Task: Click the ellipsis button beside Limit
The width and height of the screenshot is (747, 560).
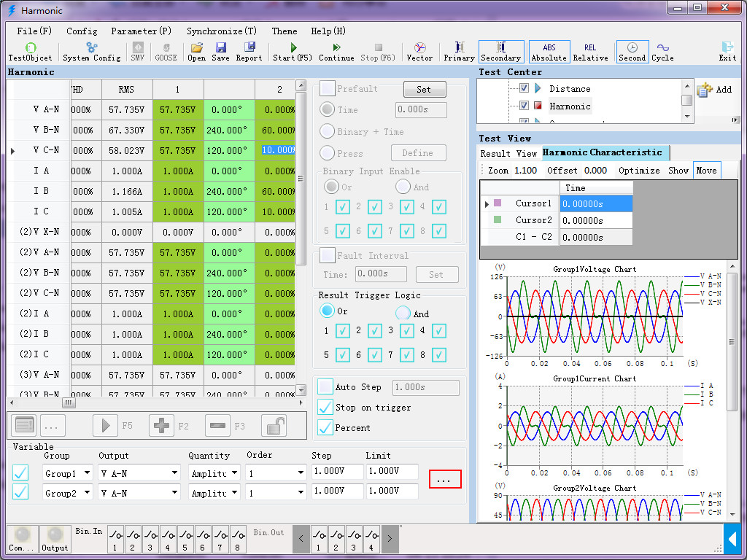Action: point(444,480)
